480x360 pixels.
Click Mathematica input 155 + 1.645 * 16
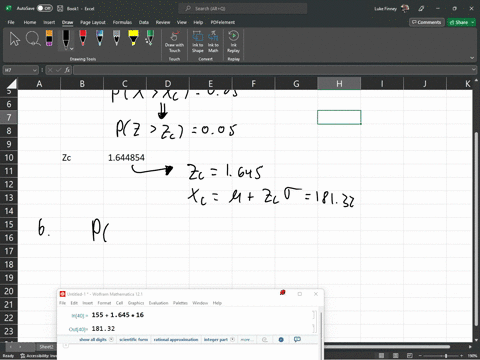tap(118, 315)
